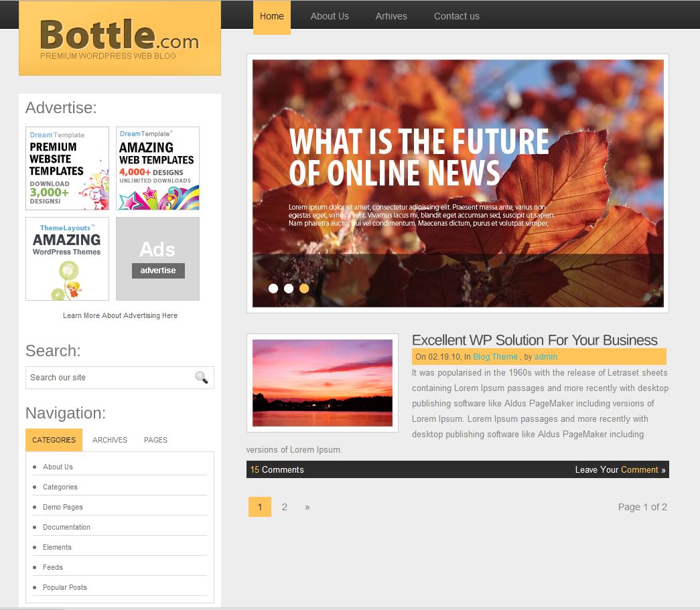Open the Premium Website Templates ad
This screenshot has width=700, height=610.
coord(68,168)
